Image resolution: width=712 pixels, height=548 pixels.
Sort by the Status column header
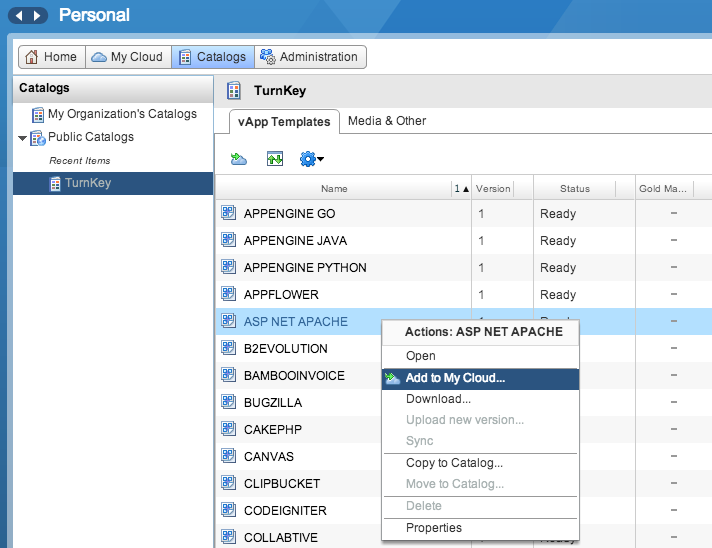(x=575, y=188)
